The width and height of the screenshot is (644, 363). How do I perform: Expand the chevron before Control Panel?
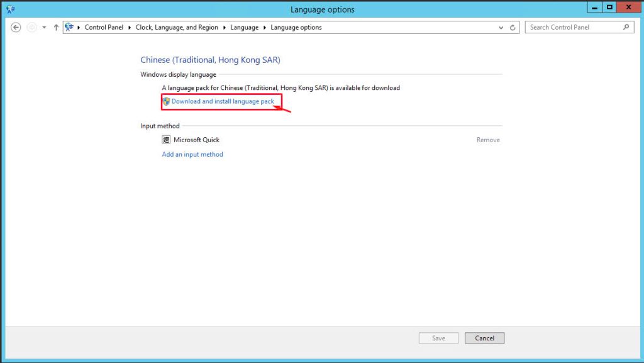tap(79, 28)
